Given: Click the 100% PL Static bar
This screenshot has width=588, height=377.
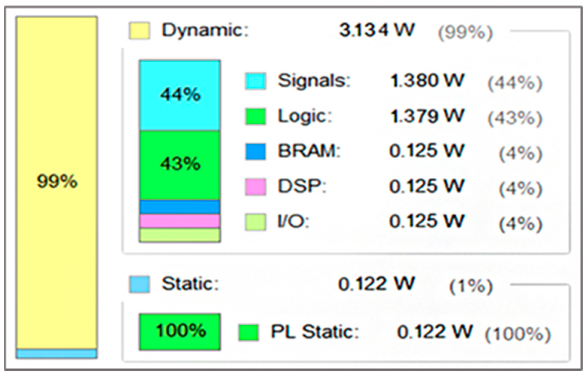Looking at the screenshot, I should click(x=180, y=332).
